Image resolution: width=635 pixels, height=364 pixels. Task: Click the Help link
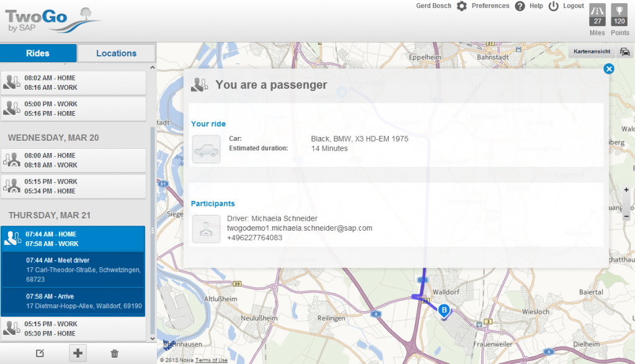coord(536,6)
